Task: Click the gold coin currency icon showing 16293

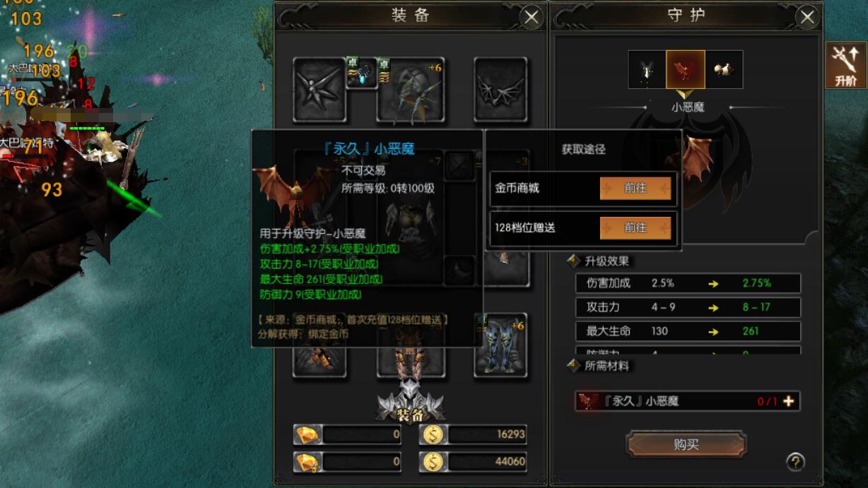Action: tap(433, 434)
